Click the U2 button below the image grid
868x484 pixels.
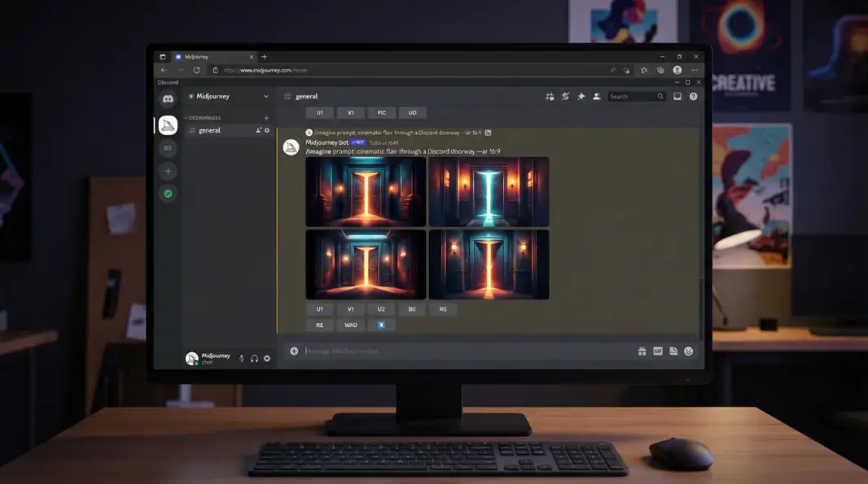(x=381, y=309)
